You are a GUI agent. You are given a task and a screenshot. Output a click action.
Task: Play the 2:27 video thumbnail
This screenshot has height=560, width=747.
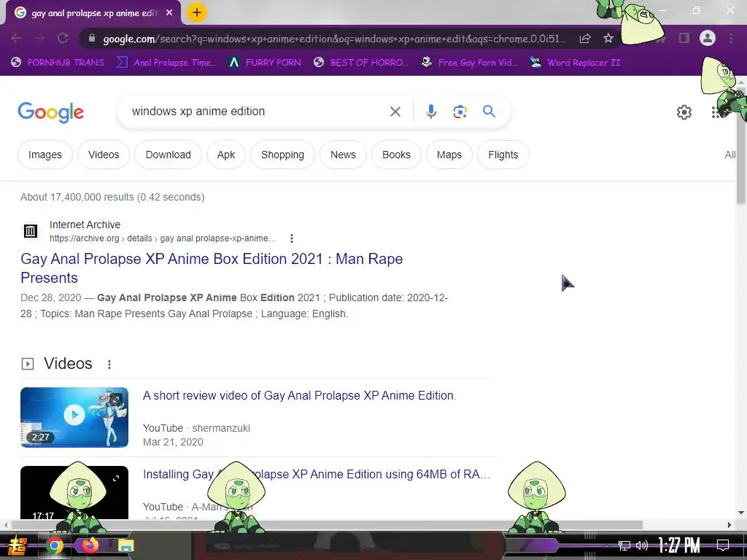point(74,417)
